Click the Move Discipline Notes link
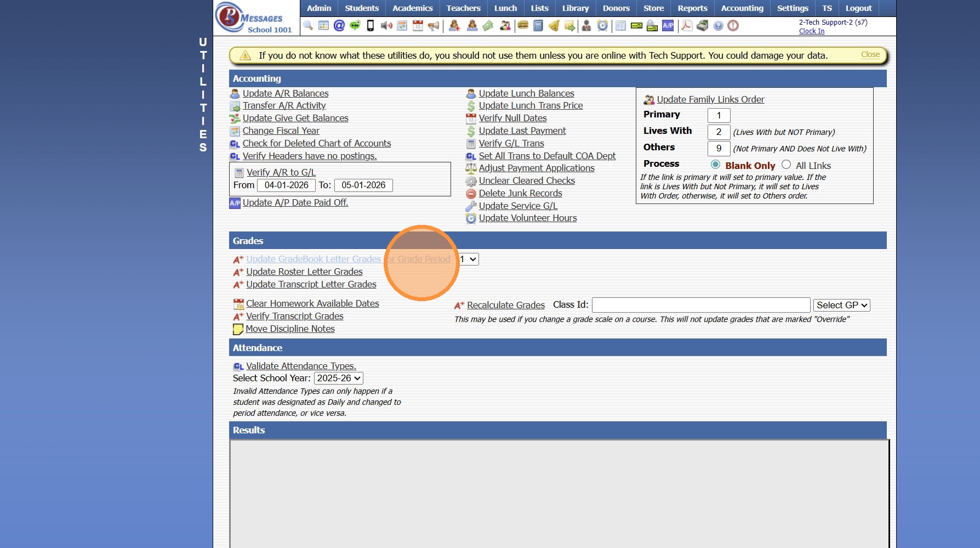This screenshot has height=548, width=980. click(x=290, y=329)
